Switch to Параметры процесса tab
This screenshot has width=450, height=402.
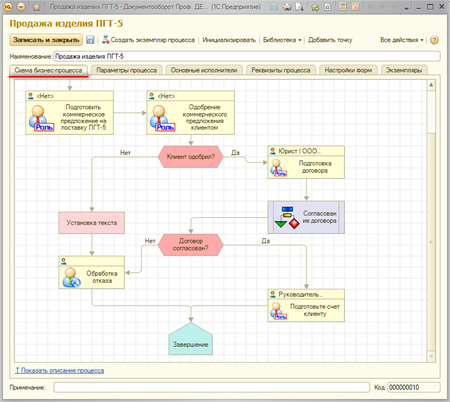point(127,70)
